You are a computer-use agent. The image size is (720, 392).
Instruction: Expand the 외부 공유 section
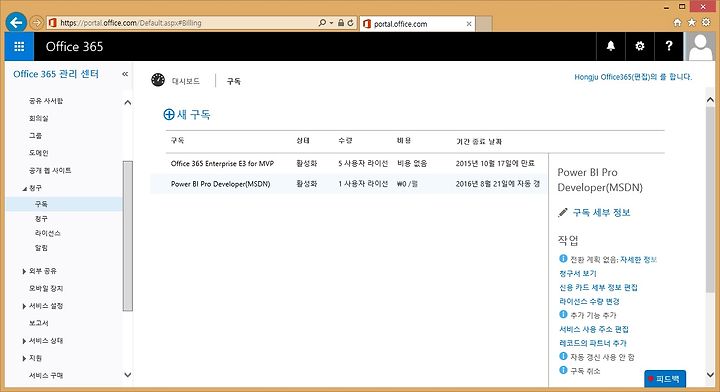(x=24, y=271)
